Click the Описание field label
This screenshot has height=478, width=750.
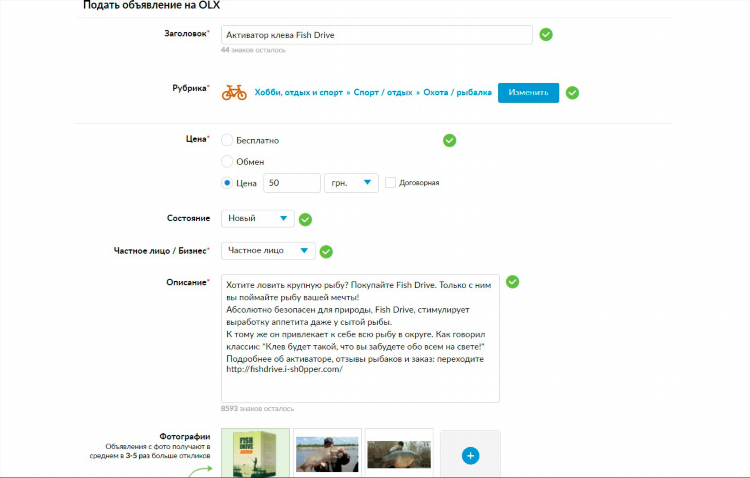click(x=188, y=282)
